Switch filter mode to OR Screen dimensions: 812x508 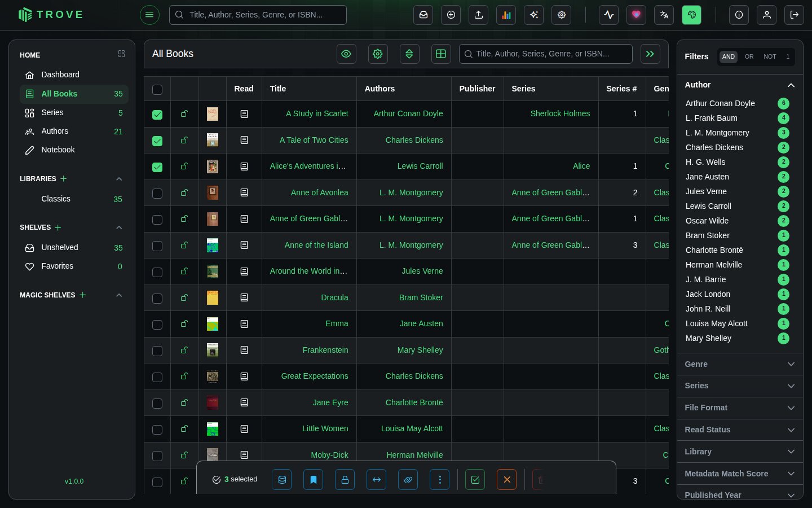tap(749, 56)
